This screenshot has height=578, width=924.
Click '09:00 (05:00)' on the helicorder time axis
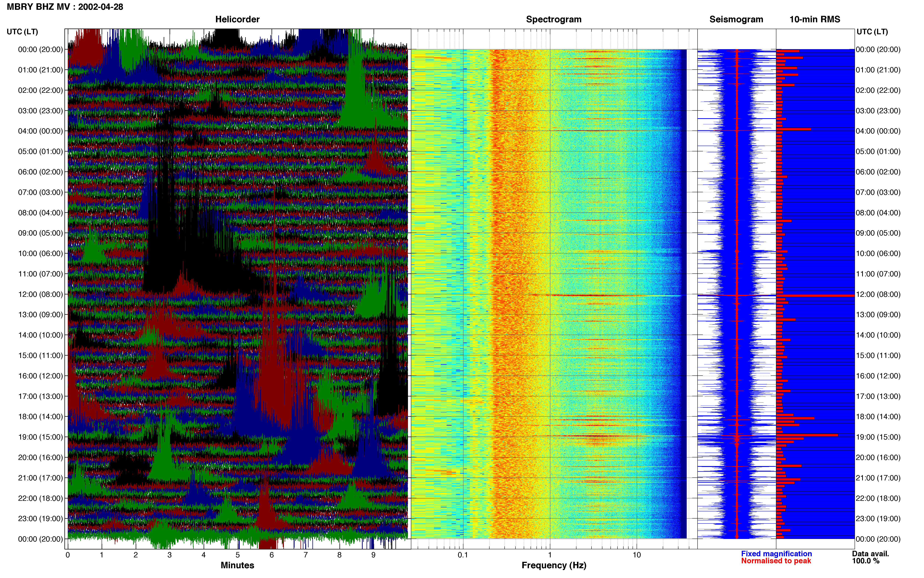(41, 233)
